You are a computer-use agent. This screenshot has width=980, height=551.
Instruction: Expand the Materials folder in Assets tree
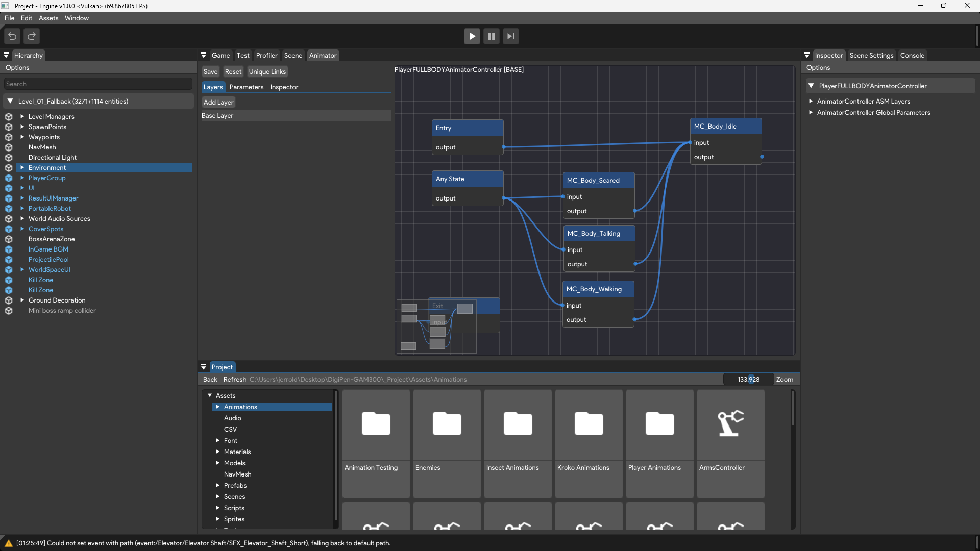coord(217,452)
